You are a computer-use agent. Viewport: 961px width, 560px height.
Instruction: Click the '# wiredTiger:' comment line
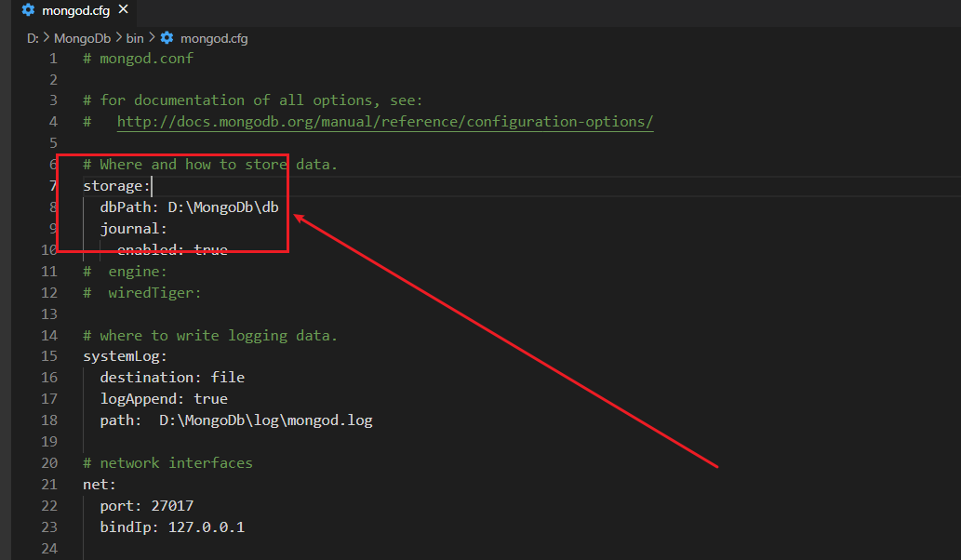pos(142,292)
